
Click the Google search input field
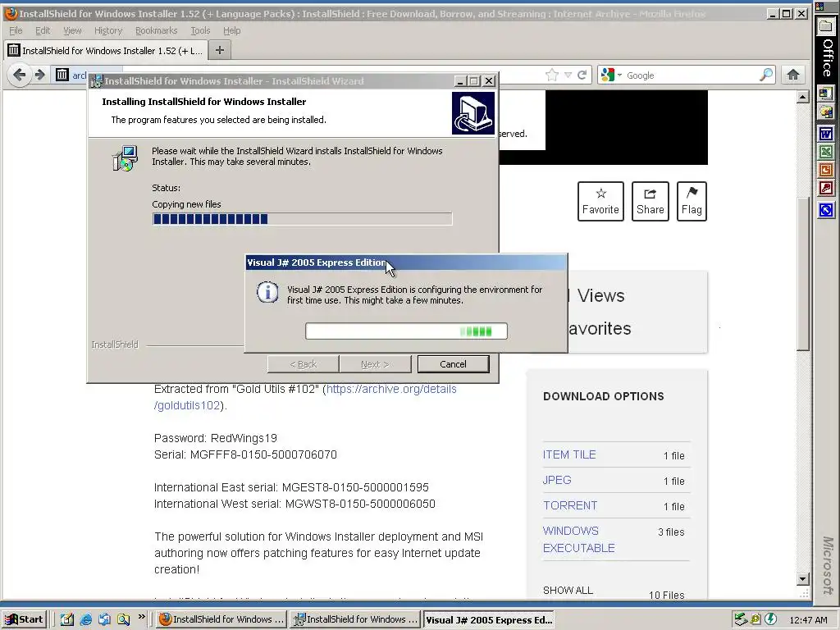(691, 75)
